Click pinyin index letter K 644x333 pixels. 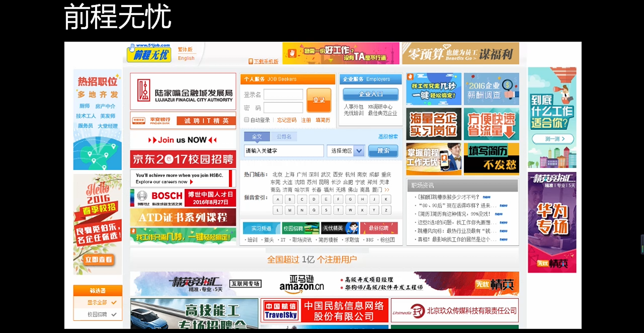pyautogui.click(x=386, y=199)
